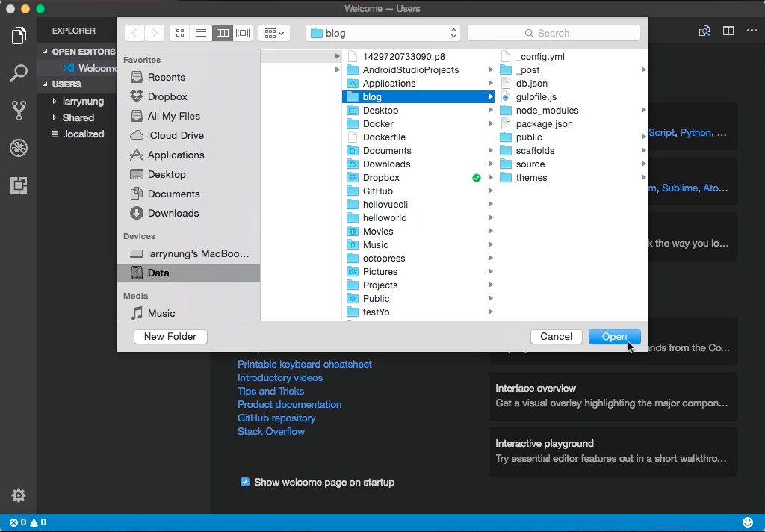The image size is (765, 532).
Task: Expand the themes folder arrow
Action: coord(643,177)
